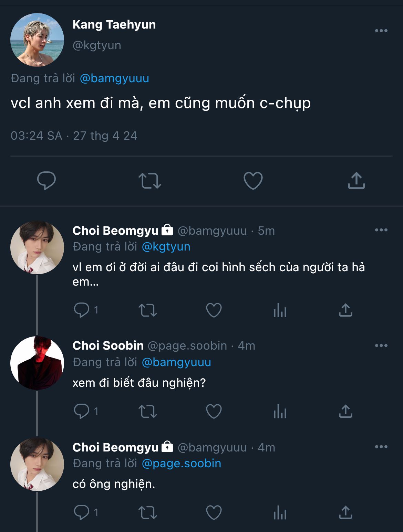Like Beomgyu's 'vl em ơi' reply
The image size is (403, 532).
click(x=214, y=310)
